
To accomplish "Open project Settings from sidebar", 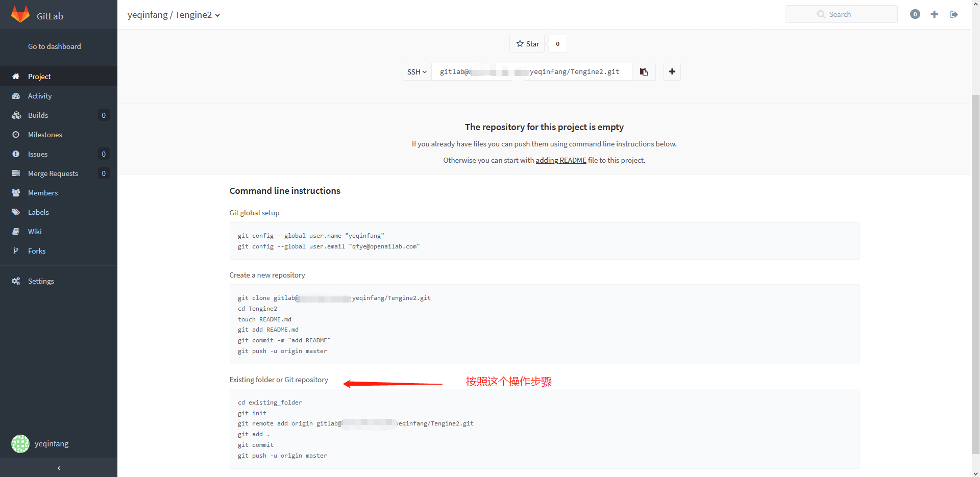I will pos(16,281).
